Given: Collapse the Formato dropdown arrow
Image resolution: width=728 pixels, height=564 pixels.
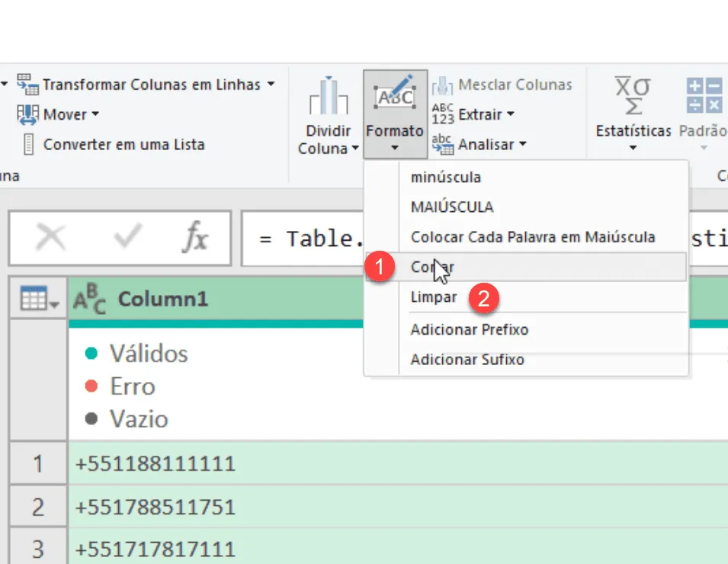Looking at the screenshot, I should click(x=395, y=148).
